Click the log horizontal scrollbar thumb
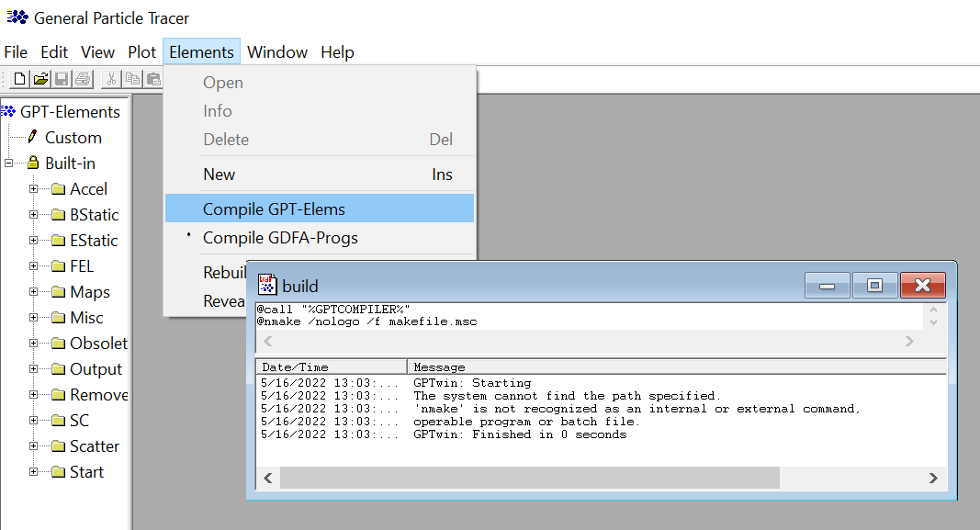The image size is (980, 530). click(530, 479)
